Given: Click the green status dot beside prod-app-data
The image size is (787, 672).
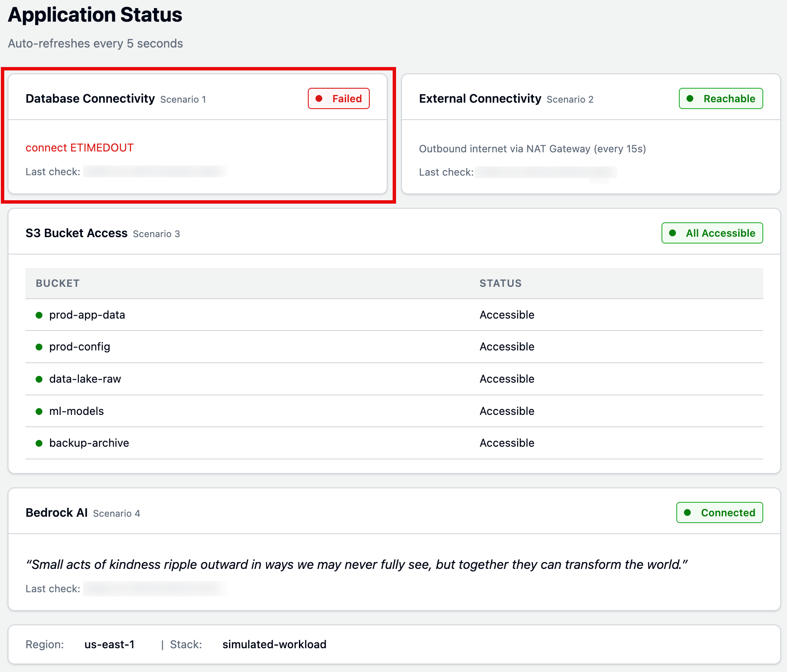Looking at the screenshot, I should pos(39,315).
